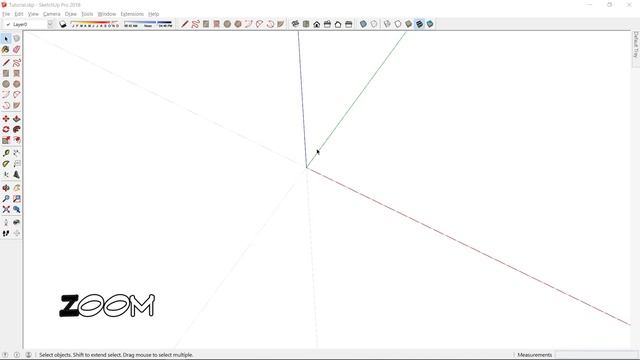Activate the Look Around tool

pyautogui.click(x=16, y=223)
